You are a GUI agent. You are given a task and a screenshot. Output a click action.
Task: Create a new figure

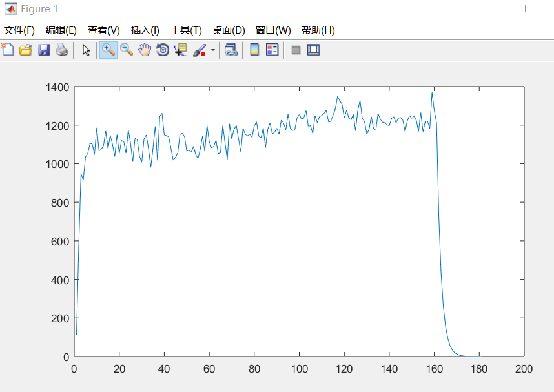[8, 50]
